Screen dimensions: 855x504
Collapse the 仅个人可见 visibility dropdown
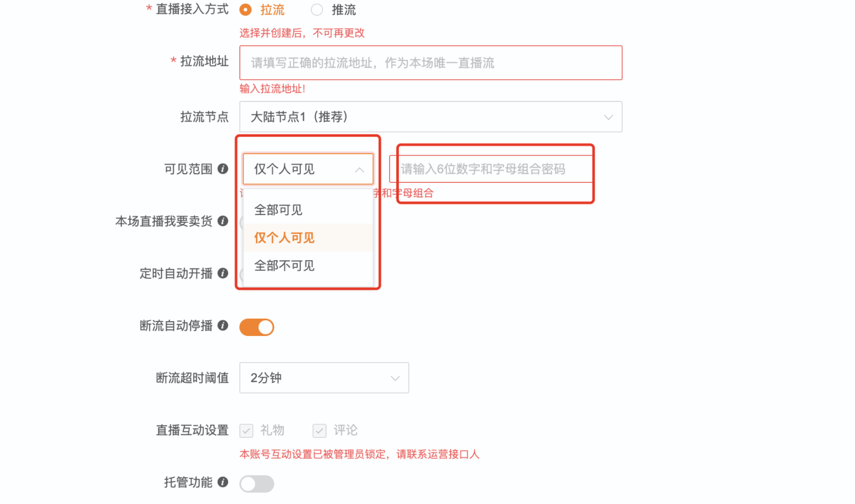308,169
